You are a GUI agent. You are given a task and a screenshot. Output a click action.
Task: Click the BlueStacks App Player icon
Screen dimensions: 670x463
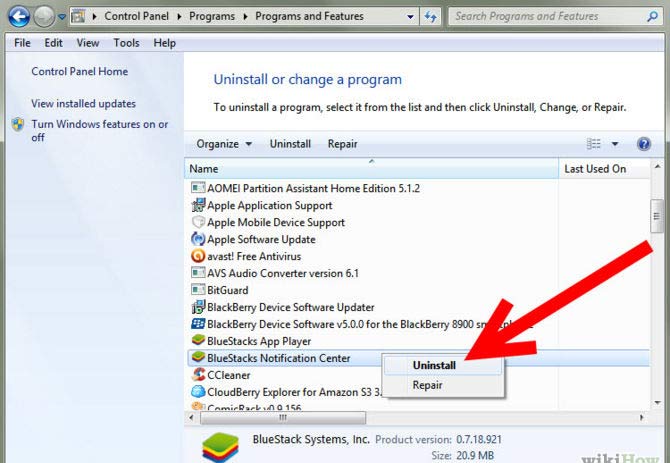198,341
